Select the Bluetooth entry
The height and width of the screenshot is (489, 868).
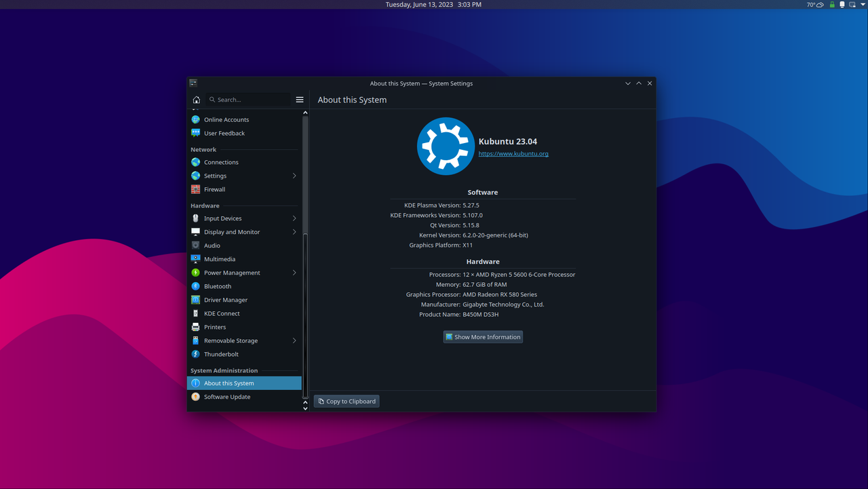pyautogui.click(x=244, y=286)
